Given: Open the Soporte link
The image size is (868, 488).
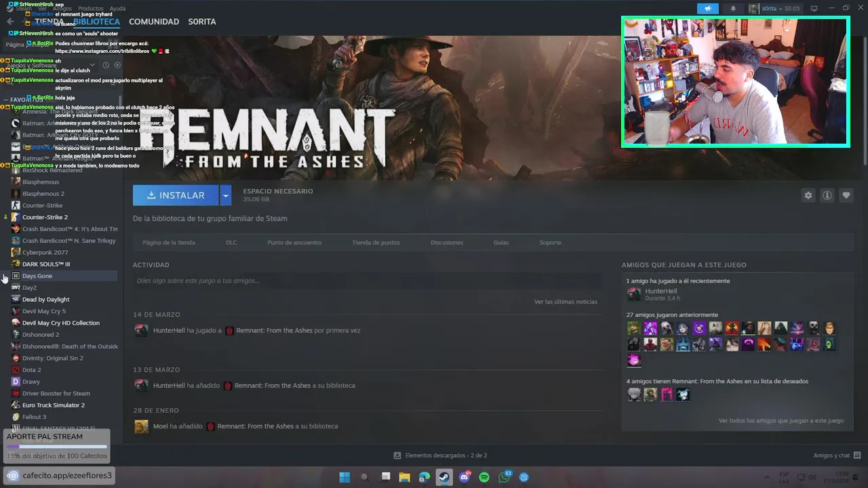Looking at the screenshot, I should pos(550,243).
